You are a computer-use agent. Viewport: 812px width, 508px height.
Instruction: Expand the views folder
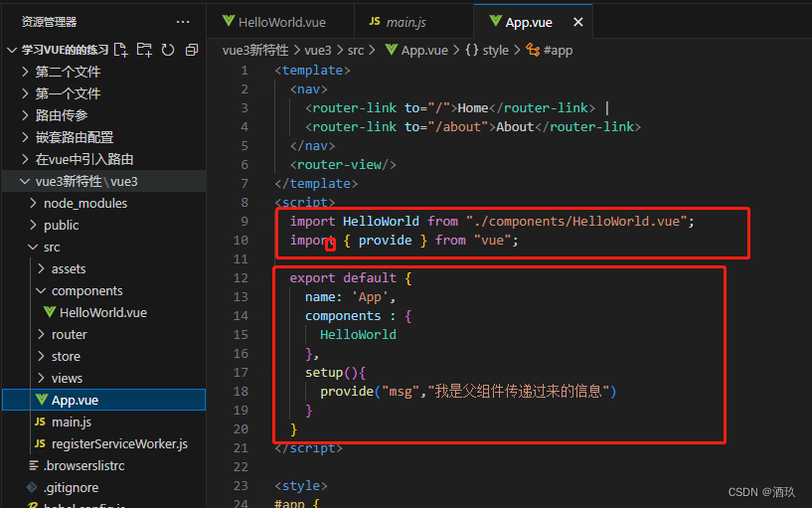[41, 378]
